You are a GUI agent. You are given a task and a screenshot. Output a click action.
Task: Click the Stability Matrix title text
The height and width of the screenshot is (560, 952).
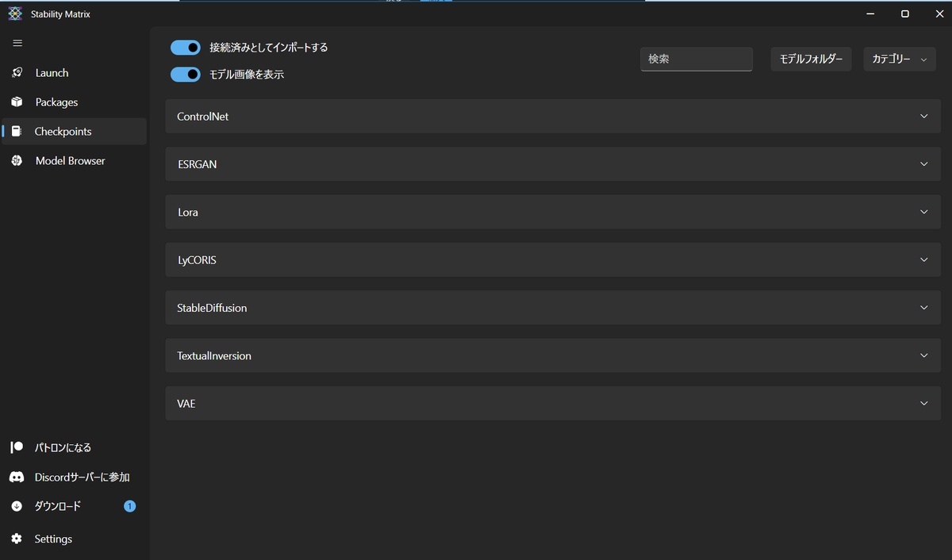[x=60, y=14]
